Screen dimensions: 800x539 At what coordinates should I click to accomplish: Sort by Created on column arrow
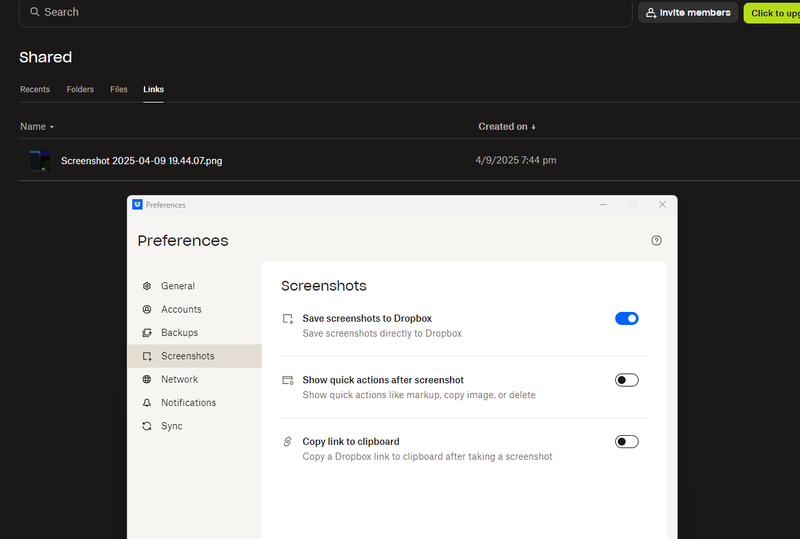tap(533, 127)
